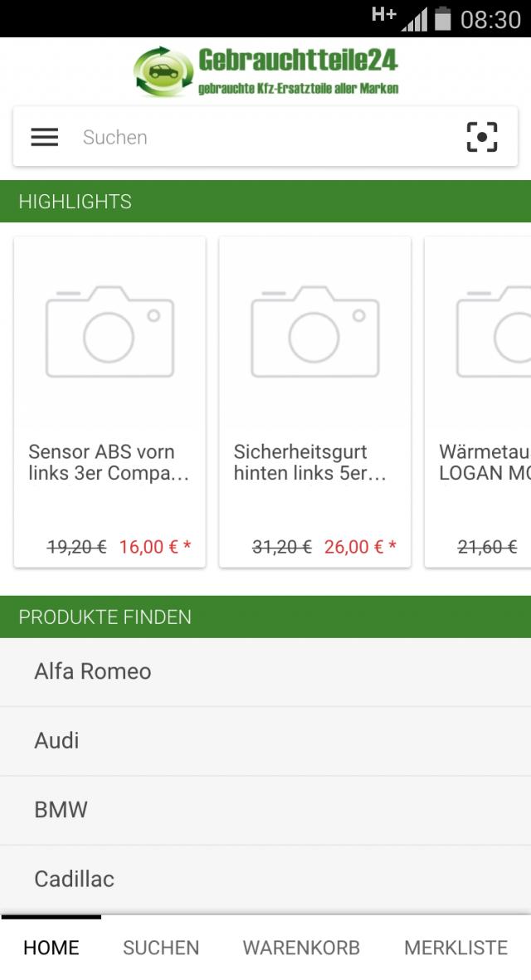Open the Sensor ABS vorn links product

pos(110,463)
